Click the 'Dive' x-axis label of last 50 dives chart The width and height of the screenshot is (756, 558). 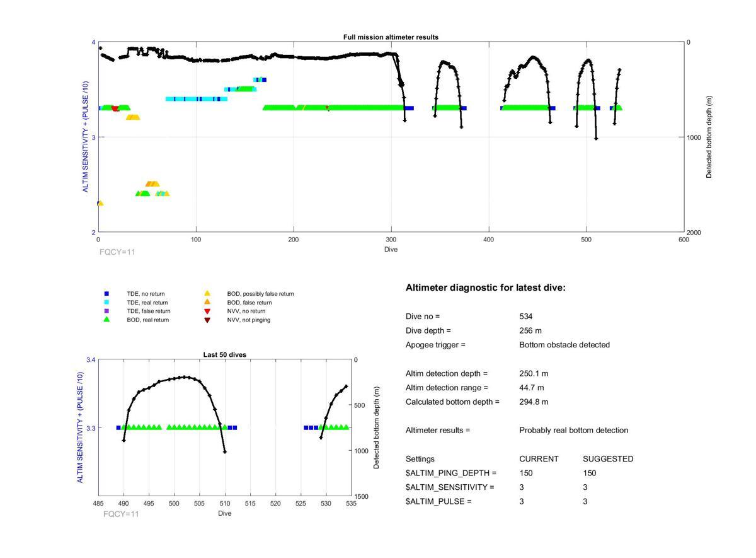pos(225,514)
